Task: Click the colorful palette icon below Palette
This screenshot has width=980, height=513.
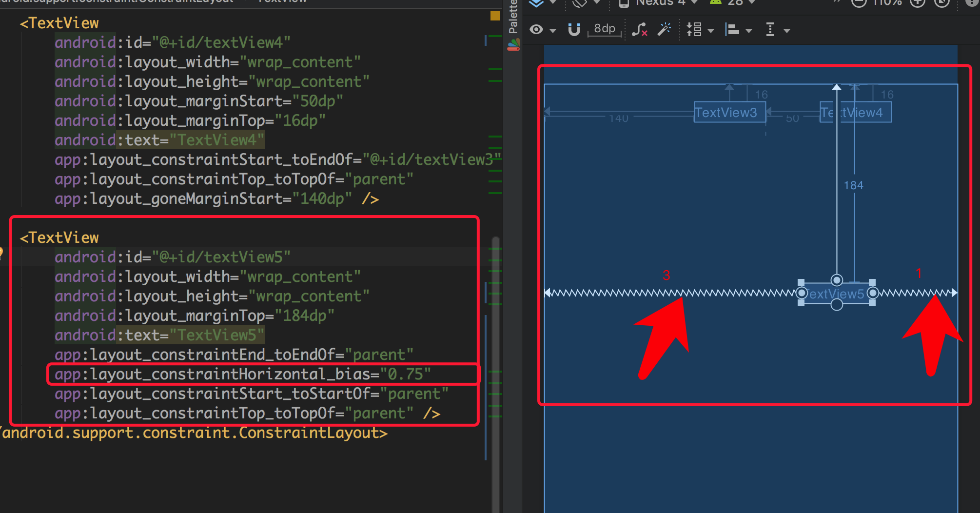Action: [513, 45]
